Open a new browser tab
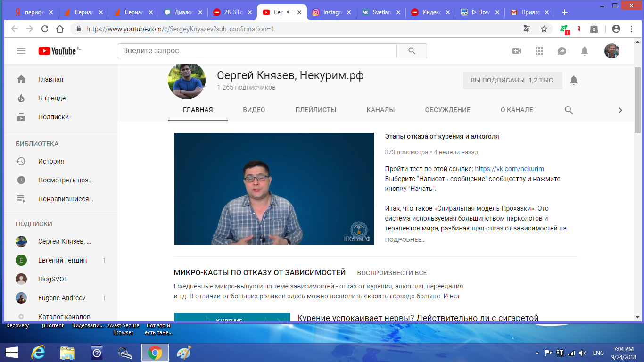This screenshot has width=644, height=362. pos(565,12)
